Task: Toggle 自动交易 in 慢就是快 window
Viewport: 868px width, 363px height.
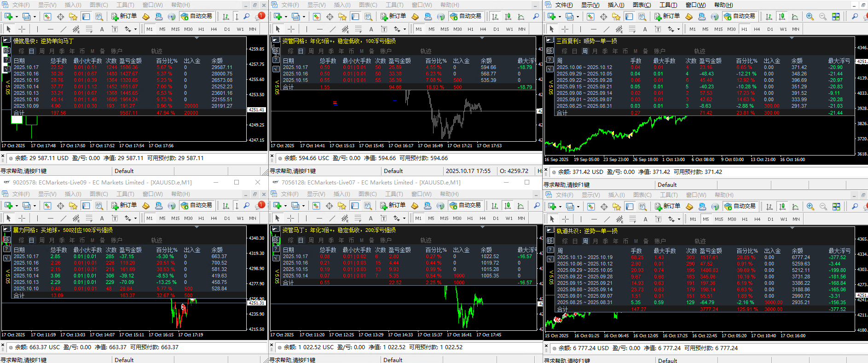Action: pos(197,17)
